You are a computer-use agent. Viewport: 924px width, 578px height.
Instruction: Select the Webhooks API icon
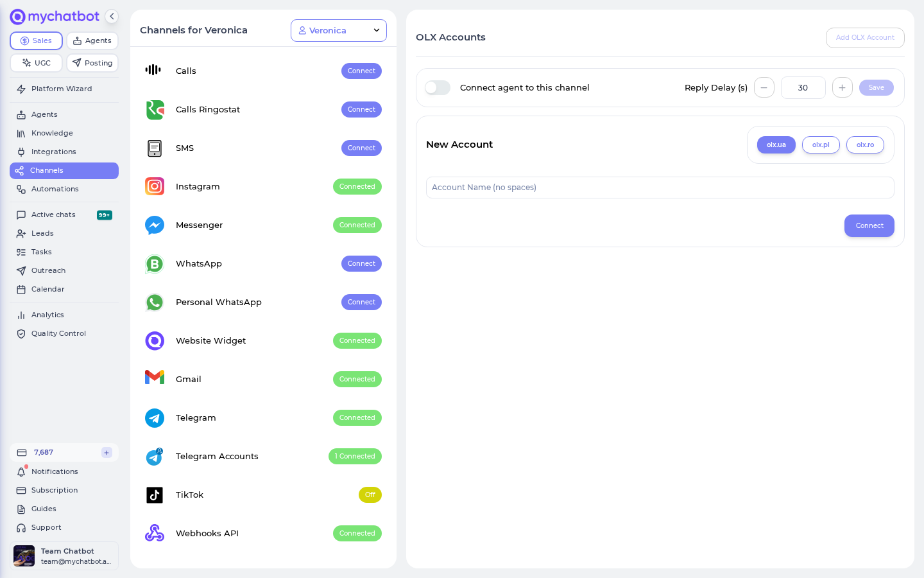point(155,533)
